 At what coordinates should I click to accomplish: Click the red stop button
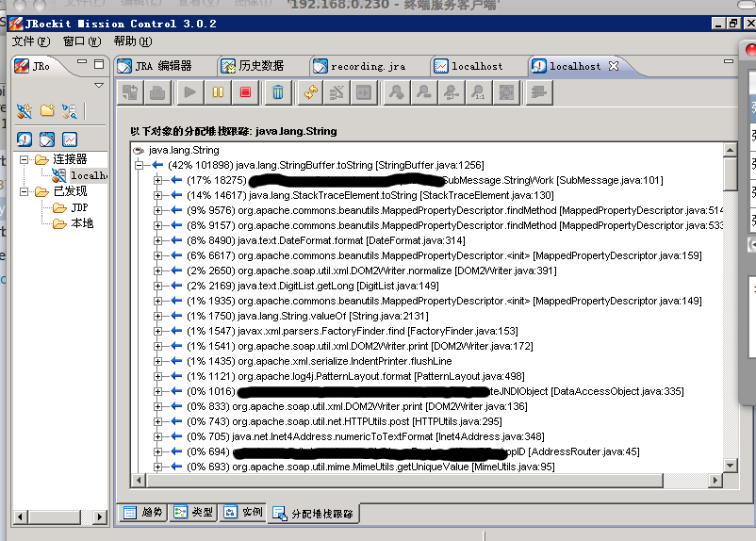pyautogui.click(x=245, y=91)
